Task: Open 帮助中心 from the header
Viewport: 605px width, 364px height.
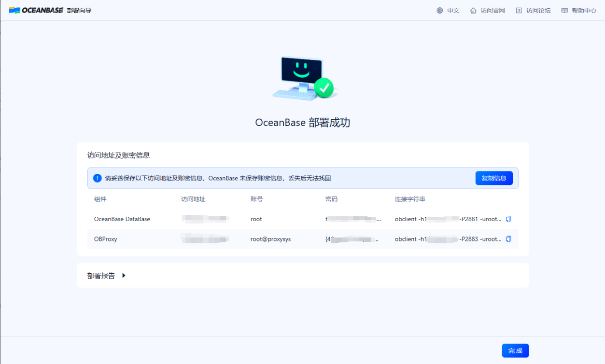Action: click(582, 10)
